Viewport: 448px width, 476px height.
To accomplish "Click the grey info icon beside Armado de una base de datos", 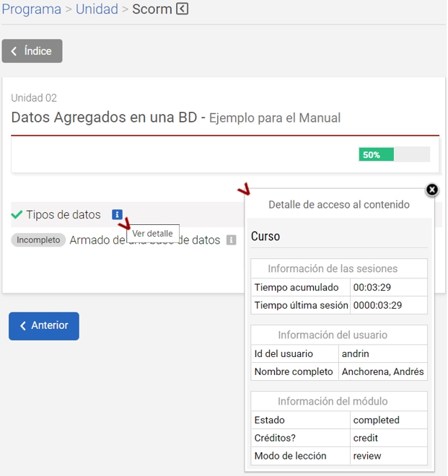I will tap(231, 240).
